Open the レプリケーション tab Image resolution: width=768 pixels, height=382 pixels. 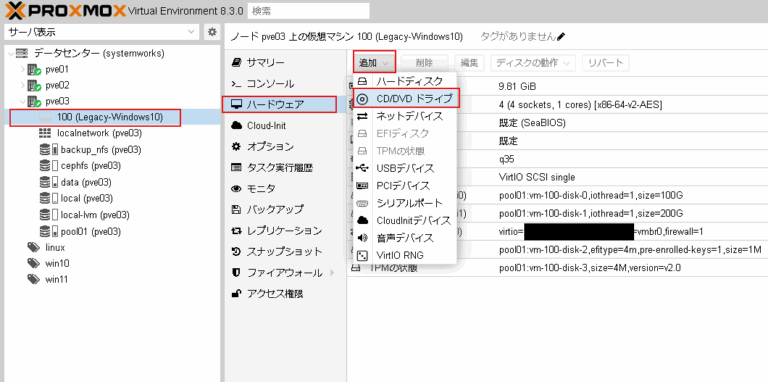coord(286,231)
